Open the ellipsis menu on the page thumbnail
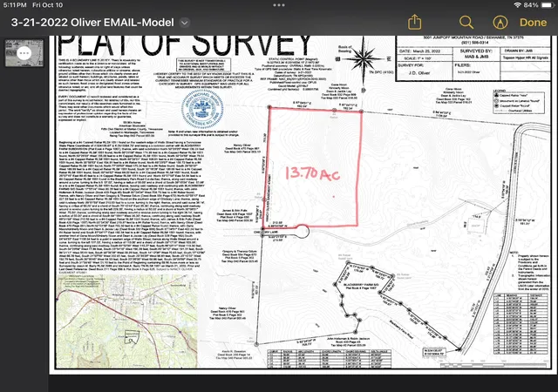This screenshot has height=392, width=558. coord(24,53)
